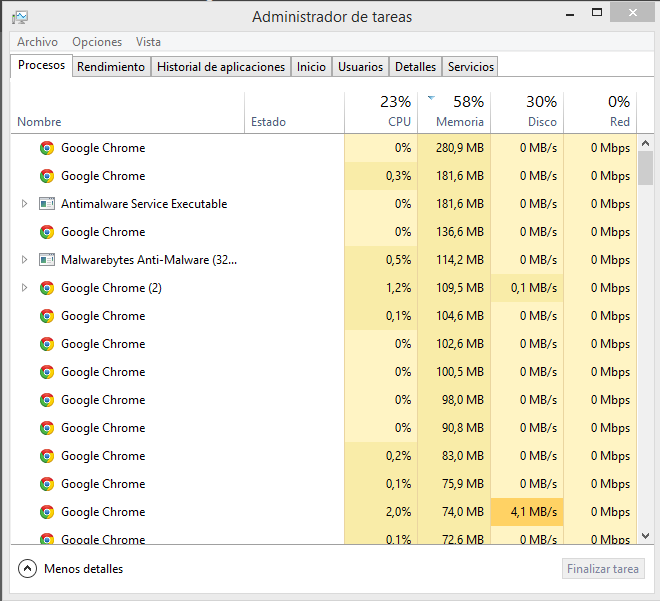Click the Chrome icon in the 100,5 MB row
The width and height of the screenshot is (660, 601).
[x=47, y=372]
